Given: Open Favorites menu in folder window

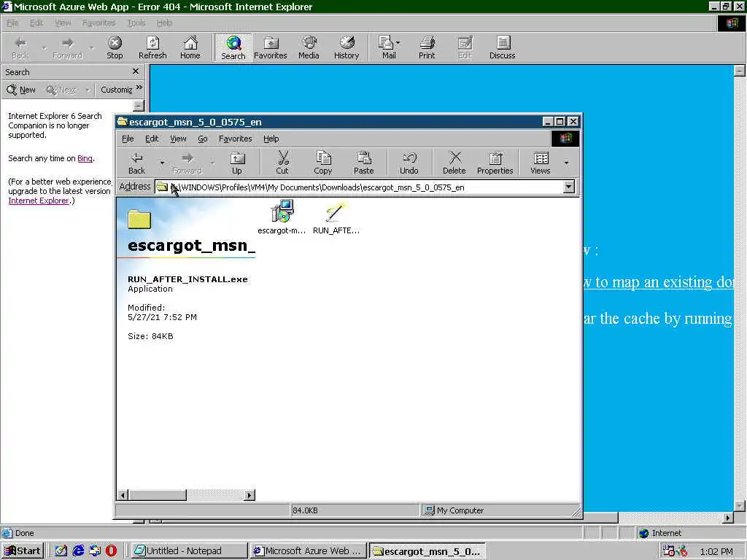Looking at the screenshot, I should [235, 139].
